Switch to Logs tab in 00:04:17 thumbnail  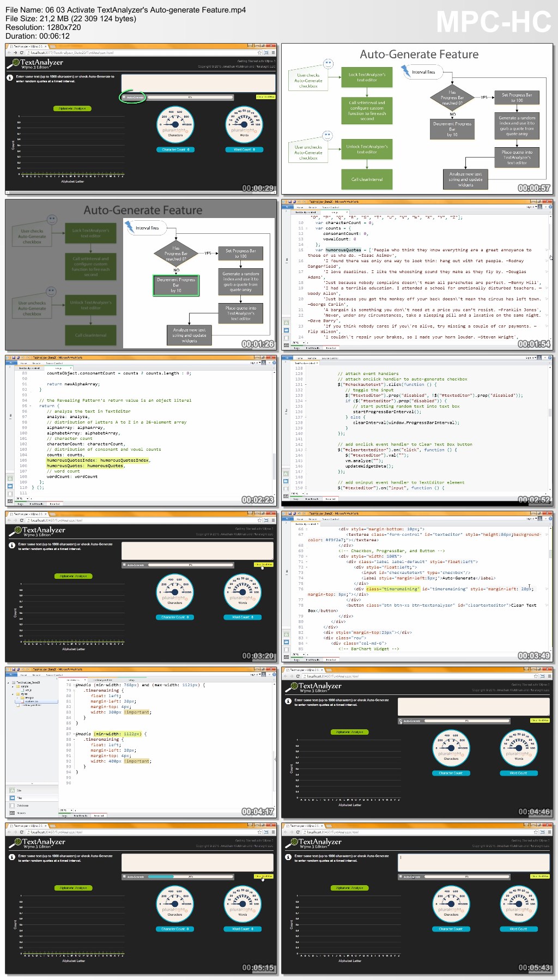65,815
